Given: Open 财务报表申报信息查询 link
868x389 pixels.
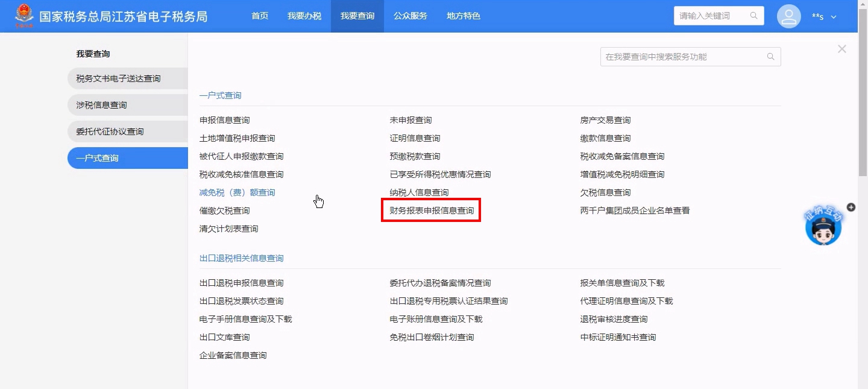Looking at the screenshot, I should pos(432,210).
